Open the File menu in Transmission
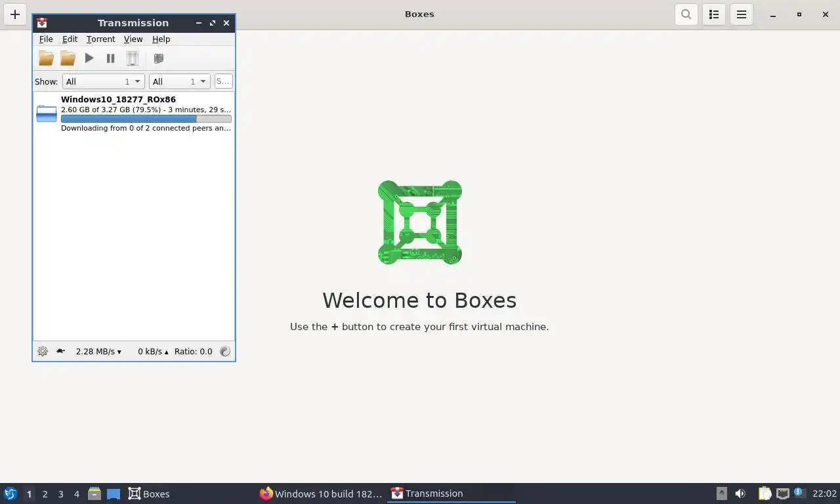The width and height of the screenshot is (840, 504). (46, 39)
